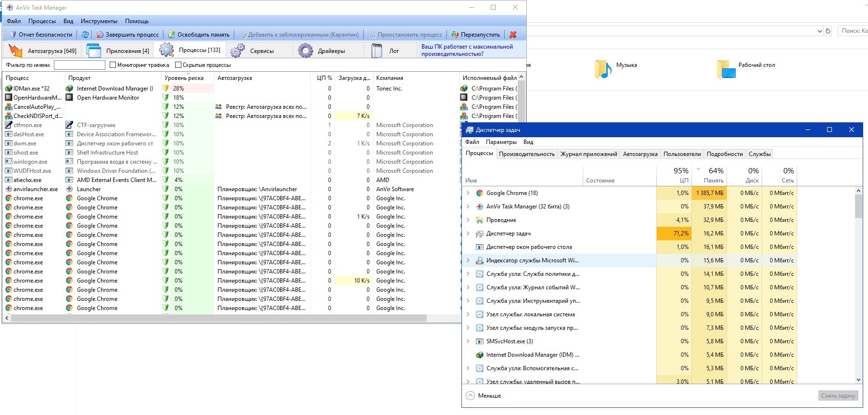
Task: Click the 18% risk shield icon
Action: [166, 98]
